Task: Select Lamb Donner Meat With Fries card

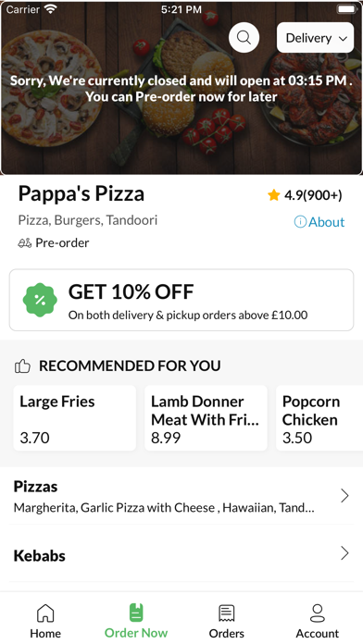Action: coord(206,418)
